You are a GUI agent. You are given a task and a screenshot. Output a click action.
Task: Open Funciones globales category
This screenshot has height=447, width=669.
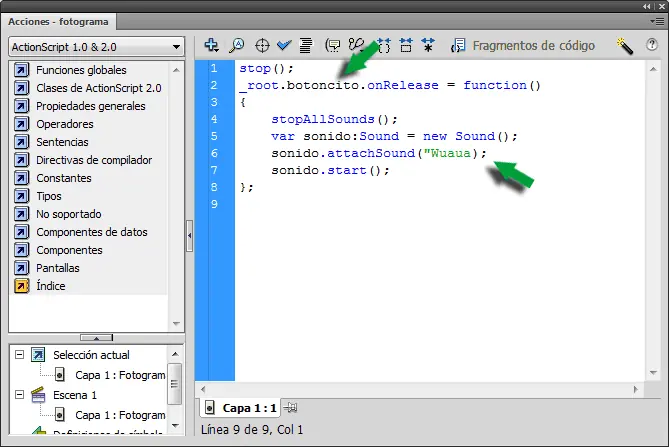tap(81, 70)
